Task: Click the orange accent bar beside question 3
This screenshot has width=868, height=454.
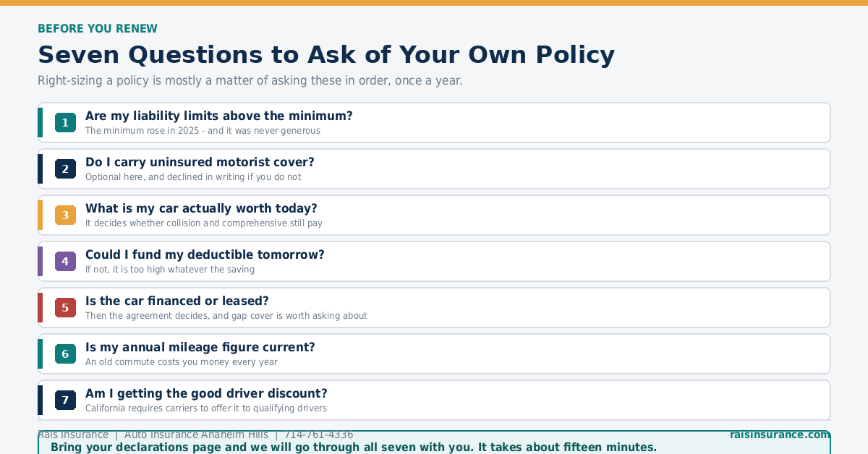Action: (x=41, y=215)
